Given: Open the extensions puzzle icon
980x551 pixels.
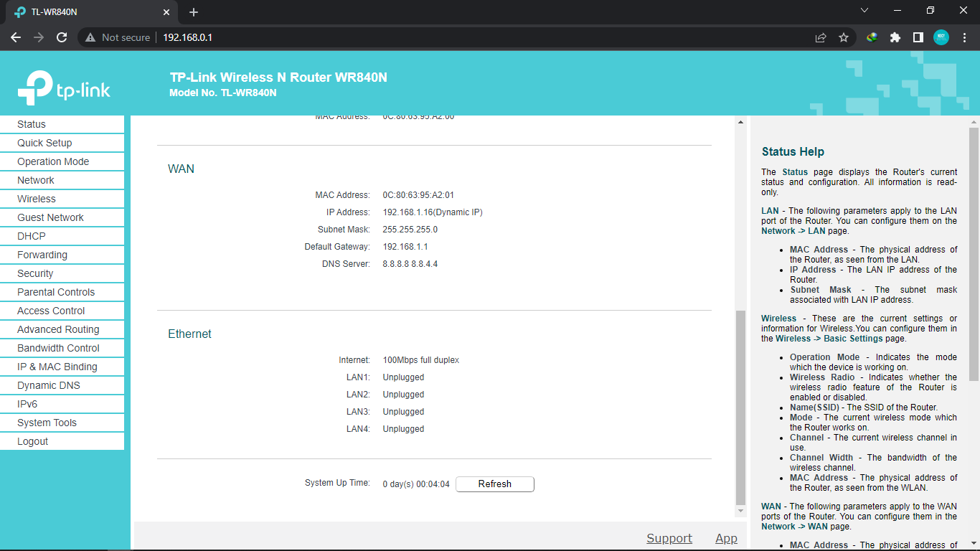Looking at the screenshot, I should [895, 37].
